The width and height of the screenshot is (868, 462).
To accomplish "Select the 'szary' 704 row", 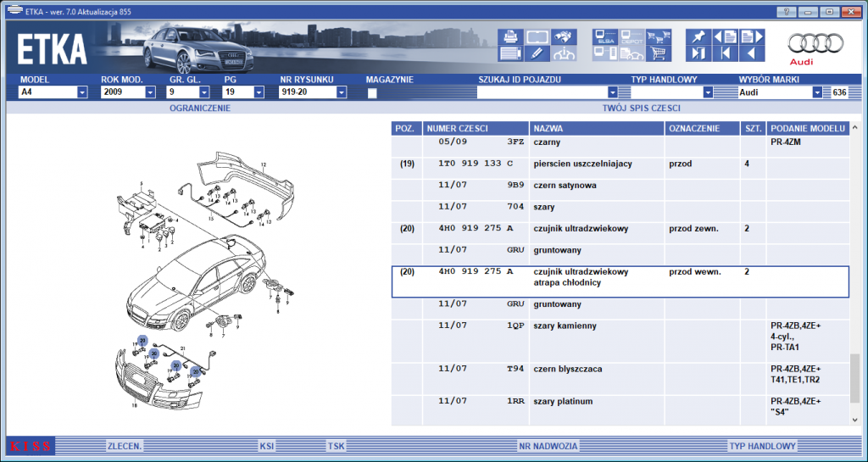I will pyautogui.click(x=620, y=211).
